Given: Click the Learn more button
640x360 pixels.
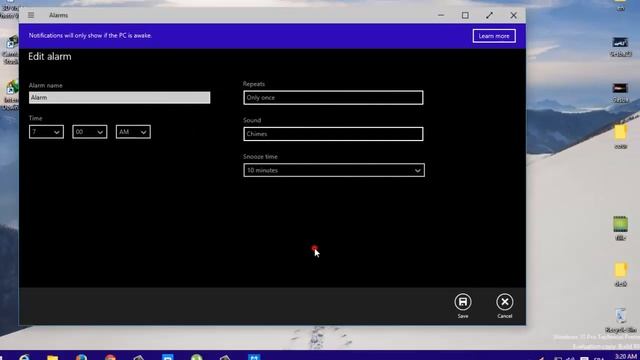Looking at the screenshot, I should 494,36.
